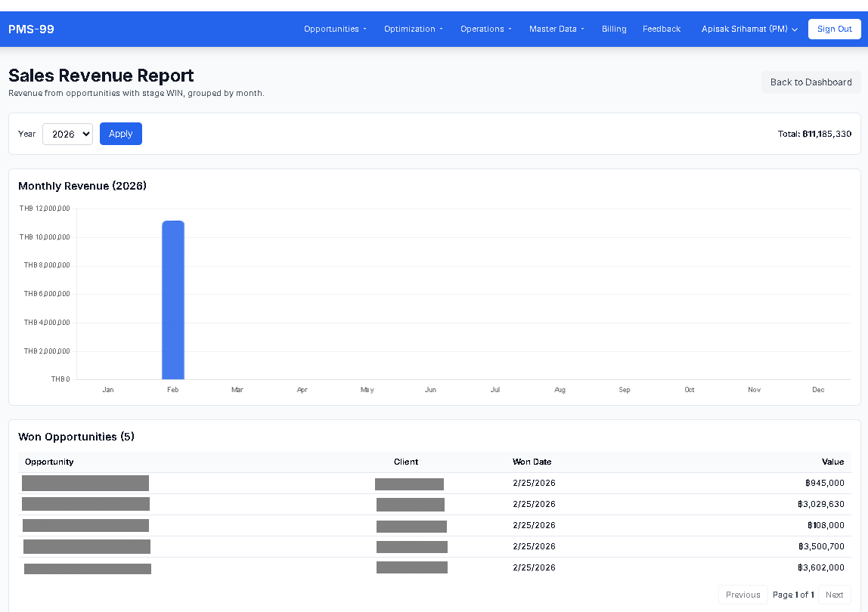Click the February revenue bar

click(173, 300)
